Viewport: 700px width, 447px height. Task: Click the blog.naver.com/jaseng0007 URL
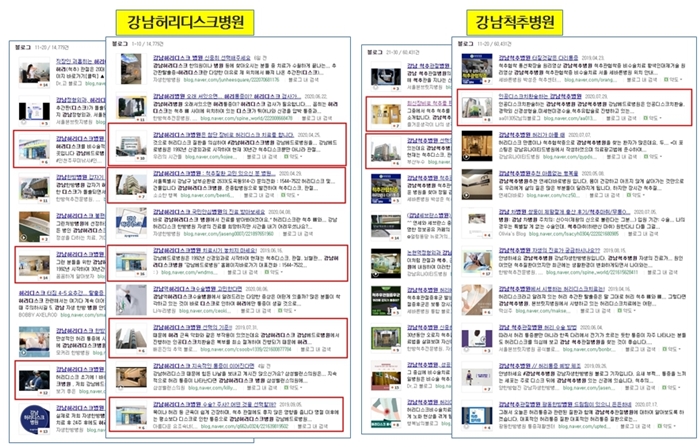pyautogui.click(x=228, y=234)
